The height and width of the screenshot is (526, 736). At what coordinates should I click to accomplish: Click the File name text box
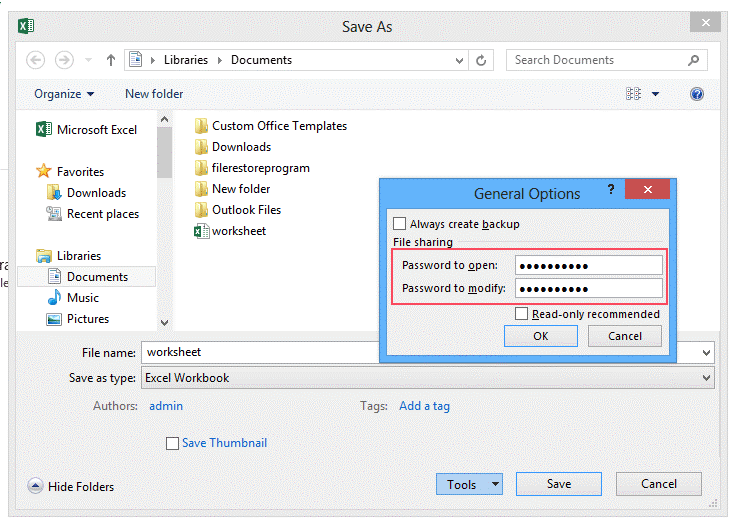tap(261, 352)
